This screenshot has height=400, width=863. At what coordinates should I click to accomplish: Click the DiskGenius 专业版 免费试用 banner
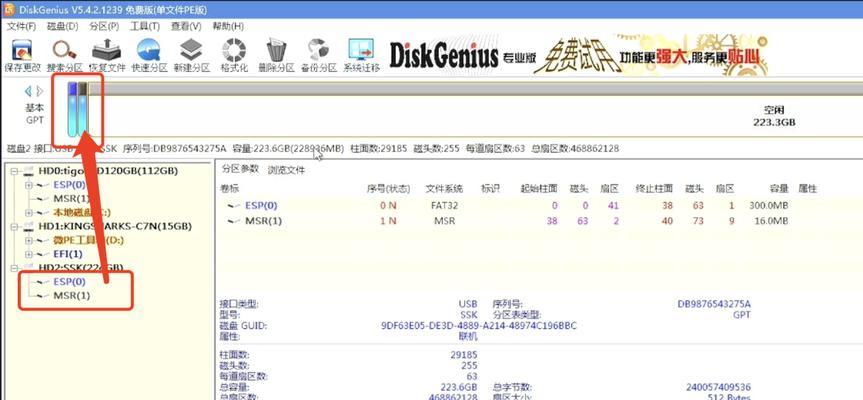click(578, 55)
